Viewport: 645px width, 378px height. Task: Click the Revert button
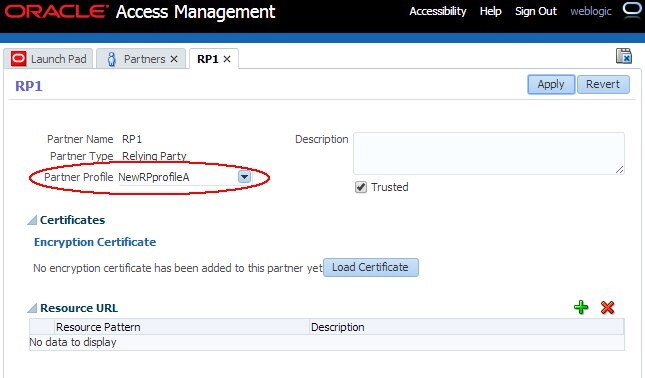[603, 84]
